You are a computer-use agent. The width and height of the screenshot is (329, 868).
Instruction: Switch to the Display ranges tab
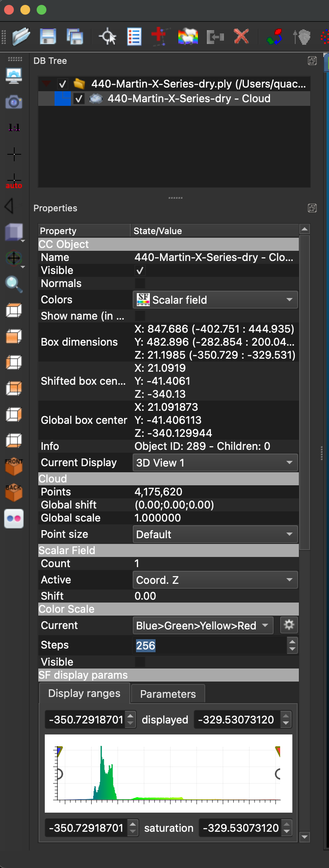84,693
